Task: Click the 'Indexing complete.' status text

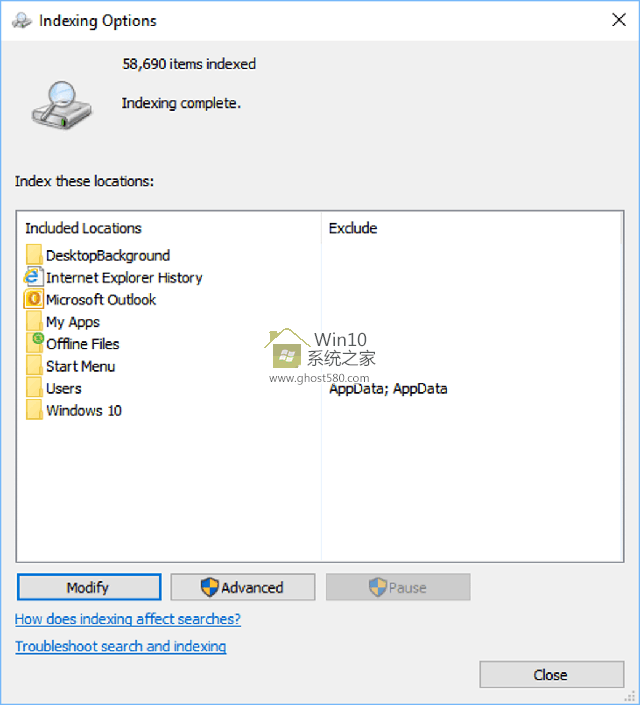Action: [x=181, y=103]
